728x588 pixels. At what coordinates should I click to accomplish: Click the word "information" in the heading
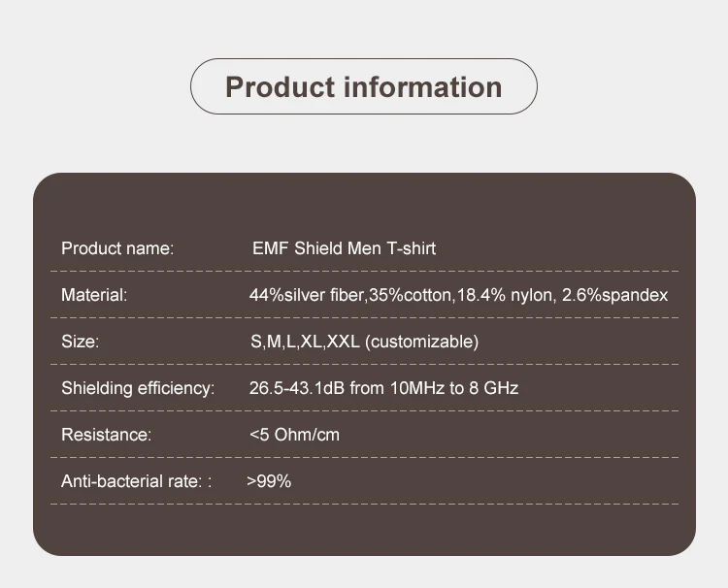tap(423, 87)
